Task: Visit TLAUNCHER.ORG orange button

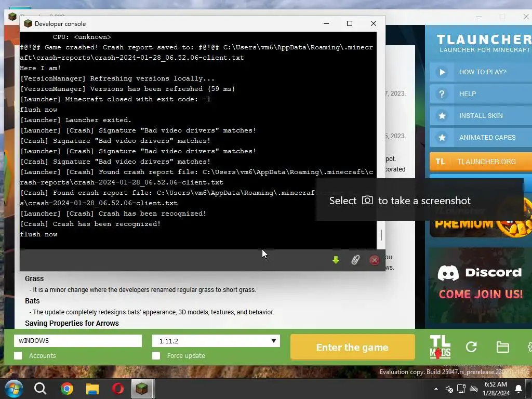Action: 481,162
